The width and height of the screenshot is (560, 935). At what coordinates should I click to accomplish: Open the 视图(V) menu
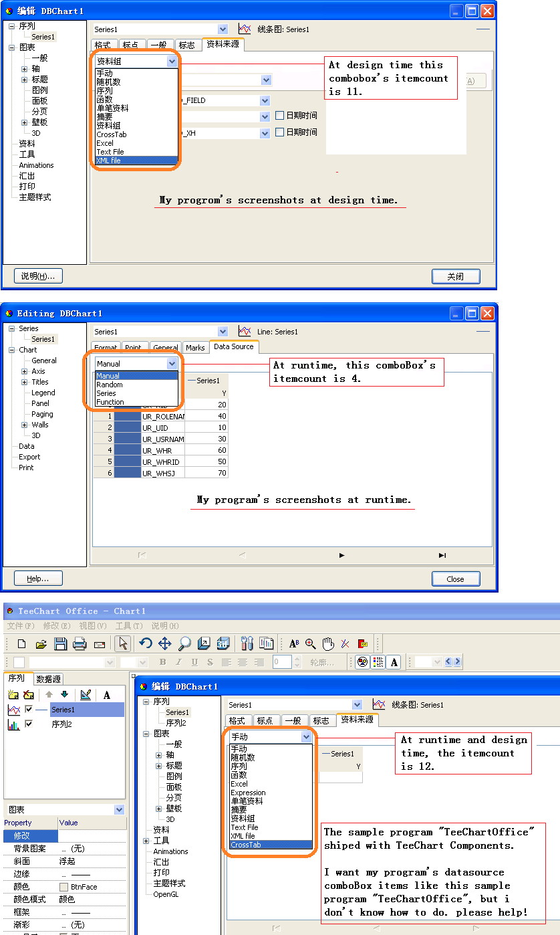pyautogui.click(x=92, y=626)
